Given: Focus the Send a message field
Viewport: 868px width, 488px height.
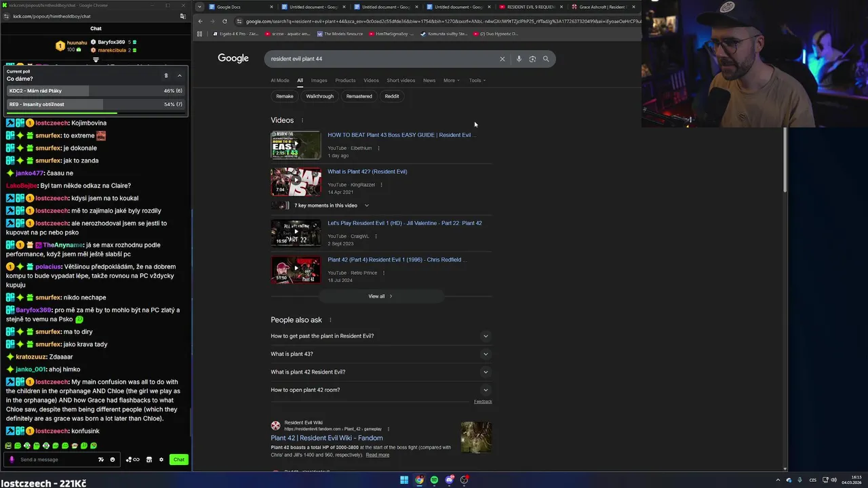Looking at the screenshot, I should (x=57, y=460).
